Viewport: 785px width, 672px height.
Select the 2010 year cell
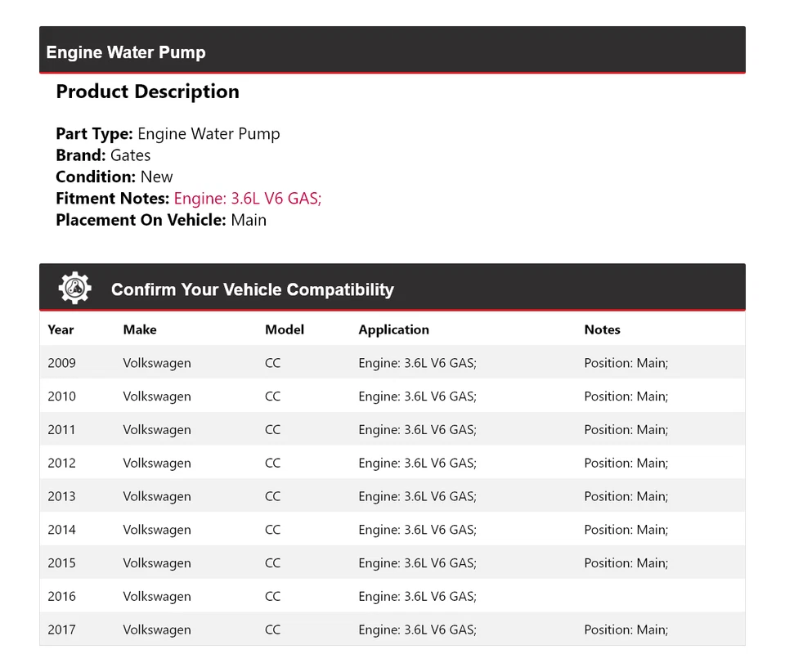pos(61,396)
